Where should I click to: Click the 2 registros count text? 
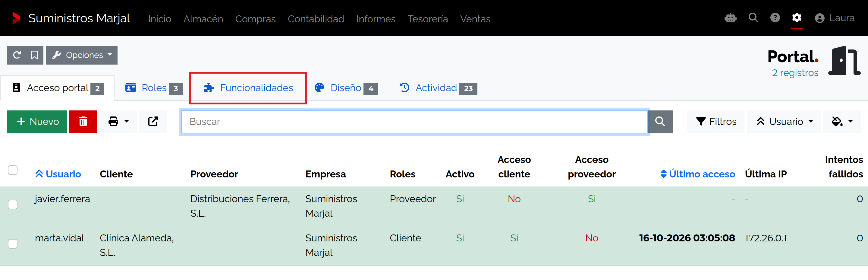click(795, 73)
